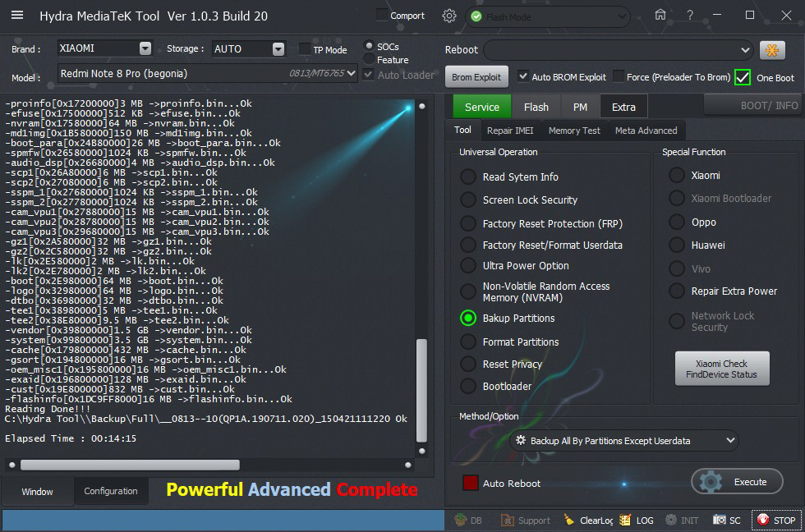Open the PM tab
Image resolution: width=805 pixels, height=532 pixels.
click(580, 107)
